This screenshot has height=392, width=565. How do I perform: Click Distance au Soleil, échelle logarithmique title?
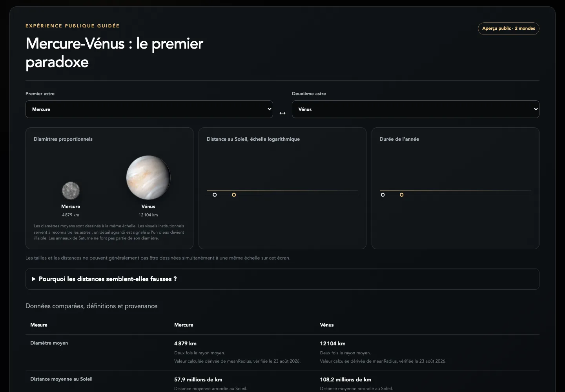pyautogui.click(x=253, y=139)
